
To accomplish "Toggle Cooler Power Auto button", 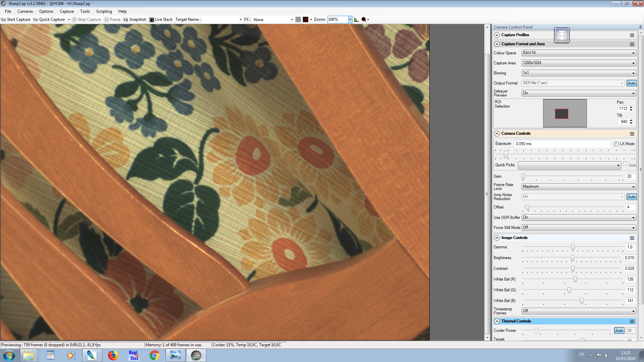I will (x=619, y=330).
